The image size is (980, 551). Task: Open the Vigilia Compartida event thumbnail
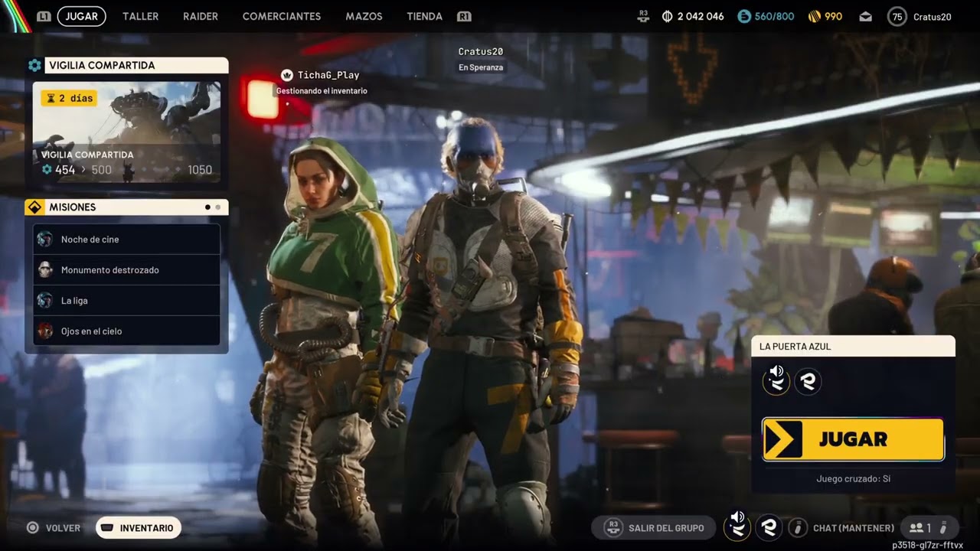coord(126,132)
